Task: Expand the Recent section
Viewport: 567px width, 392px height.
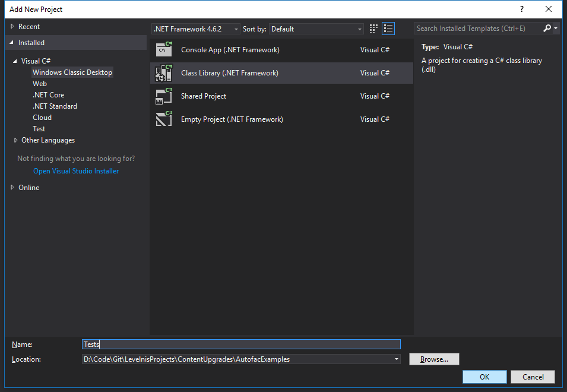Action: pos(12,26)
